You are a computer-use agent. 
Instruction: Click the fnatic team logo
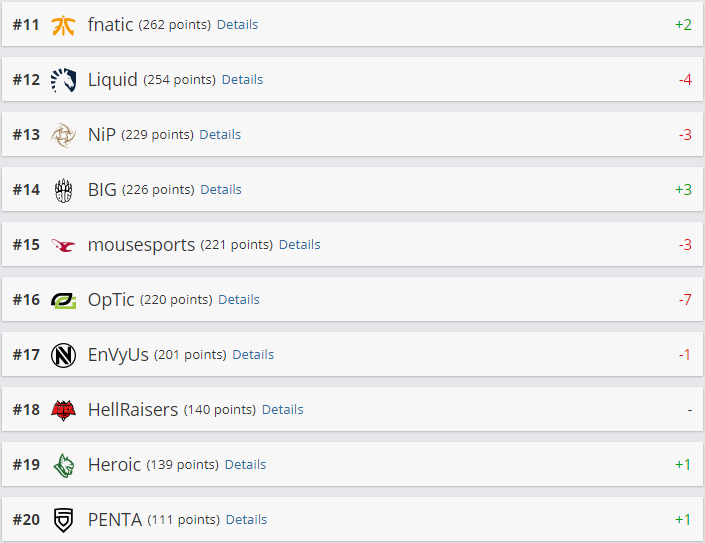point(63,25)
